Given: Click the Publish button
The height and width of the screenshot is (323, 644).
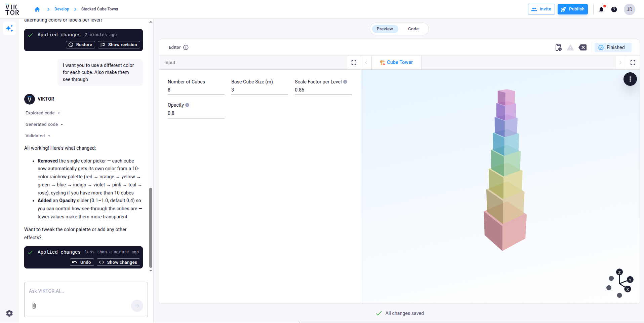Looking at the screenshot, I should click(x=572, y=9).
